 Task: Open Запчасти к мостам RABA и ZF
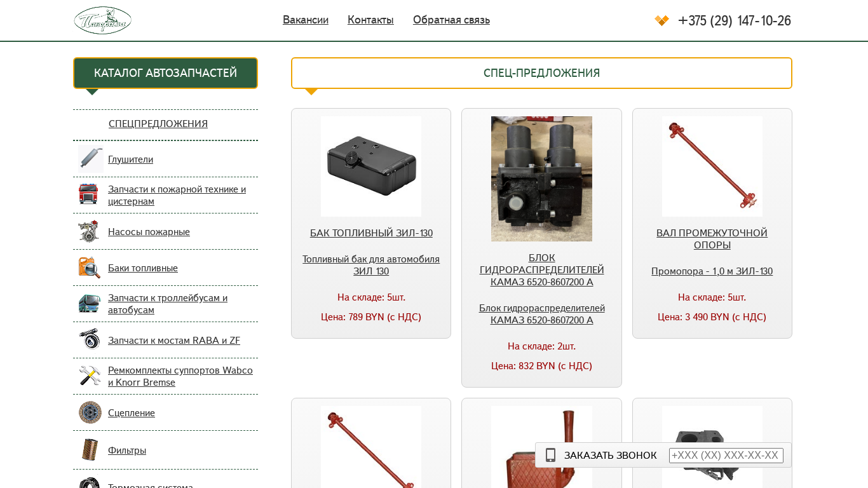coord(174,340)
